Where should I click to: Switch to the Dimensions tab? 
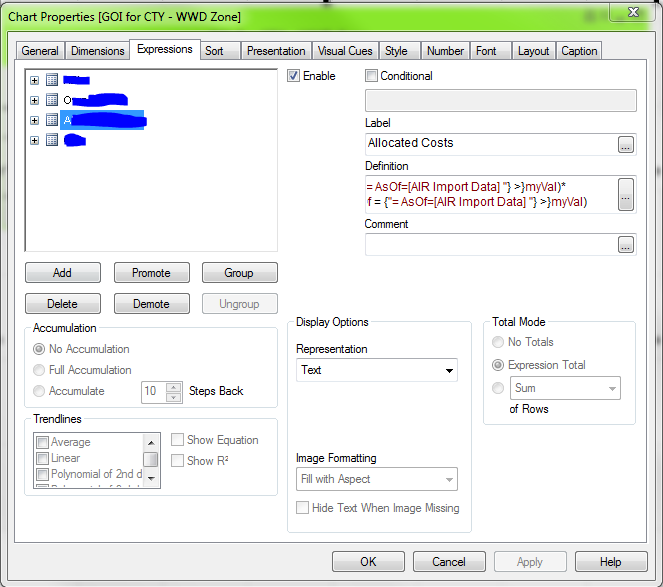(98, 51)
